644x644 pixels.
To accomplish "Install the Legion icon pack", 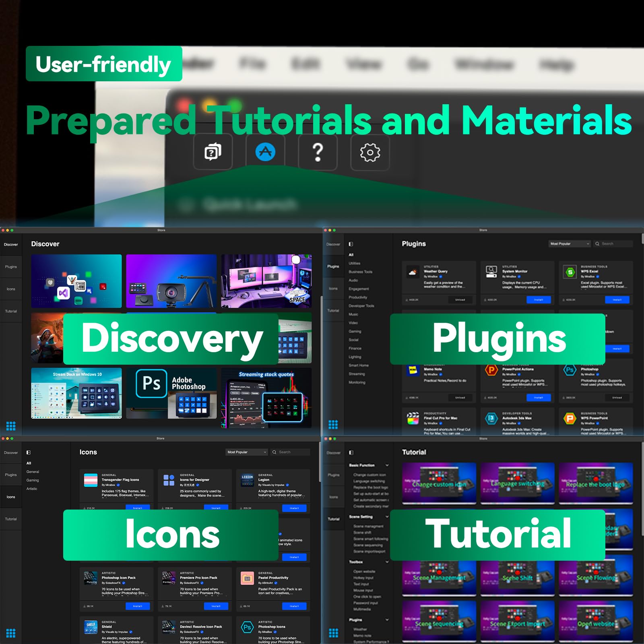I will (x=294, y=508).
